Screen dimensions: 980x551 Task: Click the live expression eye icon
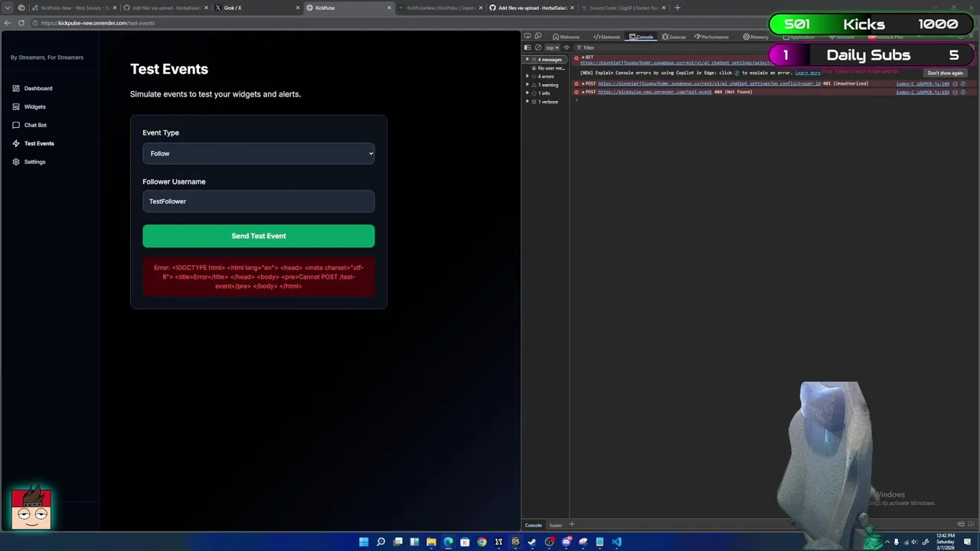click(567, 47)
